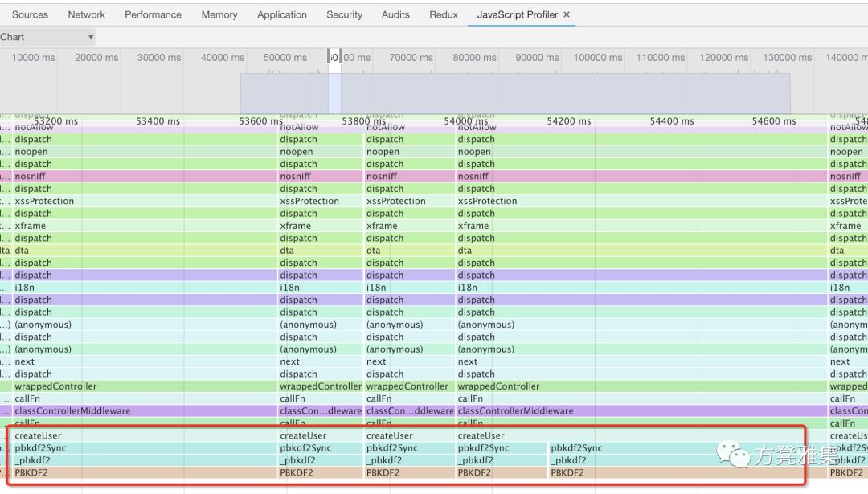The image size is (868, 494).
Task: Click the 130000 ms overview marker
Action: tap(787, 58)
